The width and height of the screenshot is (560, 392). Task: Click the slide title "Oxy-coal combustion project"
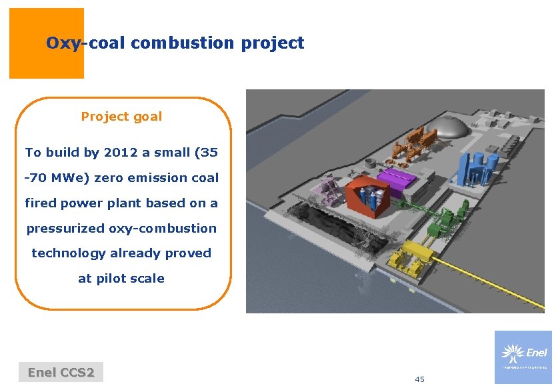(x=175, y=43)
